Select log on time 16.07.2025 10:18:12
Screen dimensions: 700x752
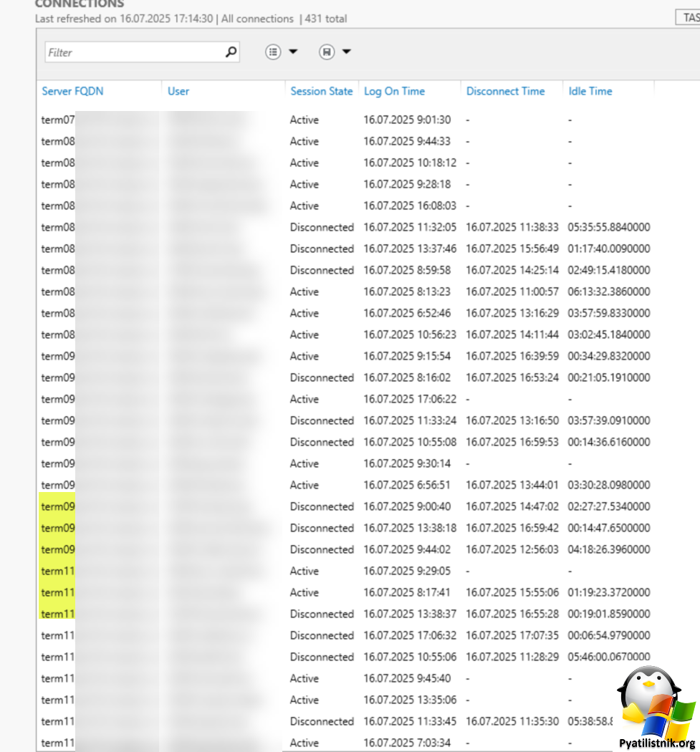410,163
